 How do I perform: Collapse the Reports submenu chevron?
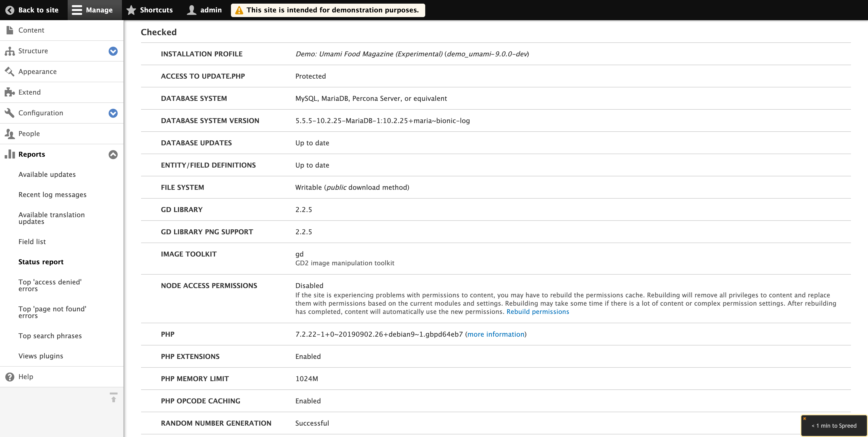(113, 154)
